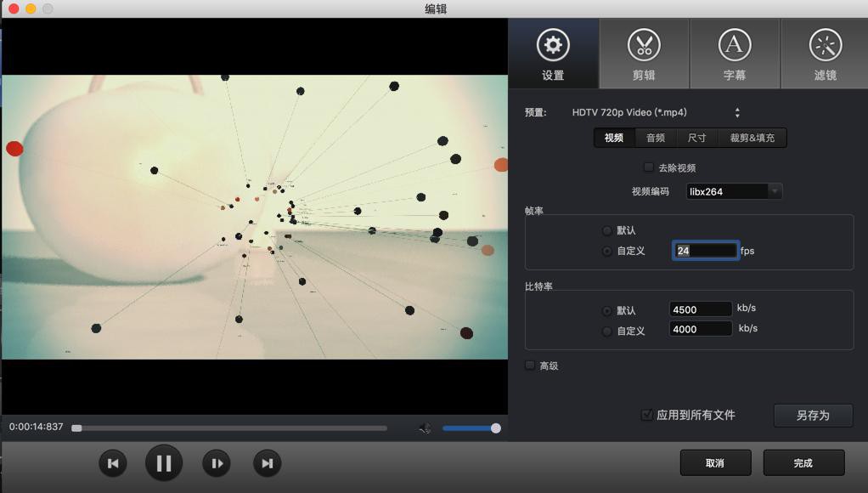Toggle 应用到所有文件 apply to all checkbox
868x493 pixels.
[x=646, y=415]
